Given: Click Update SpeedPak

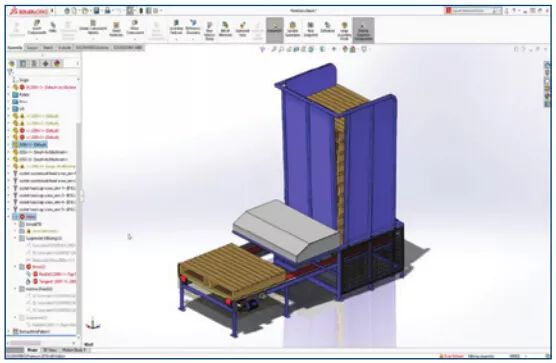Looking at the screenshot, I should pos(293,29).
